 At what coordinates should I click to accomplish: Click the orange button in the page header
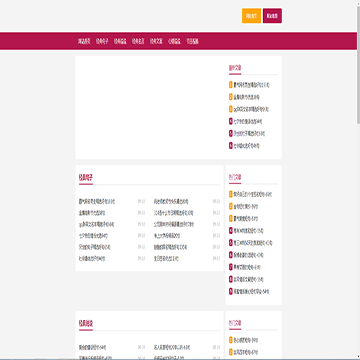coord(251,16)
